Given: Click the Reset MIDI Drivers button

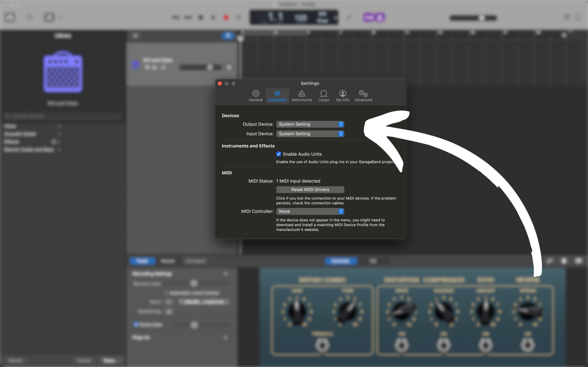Looking at the screenshot, I should tap(310, 190).
